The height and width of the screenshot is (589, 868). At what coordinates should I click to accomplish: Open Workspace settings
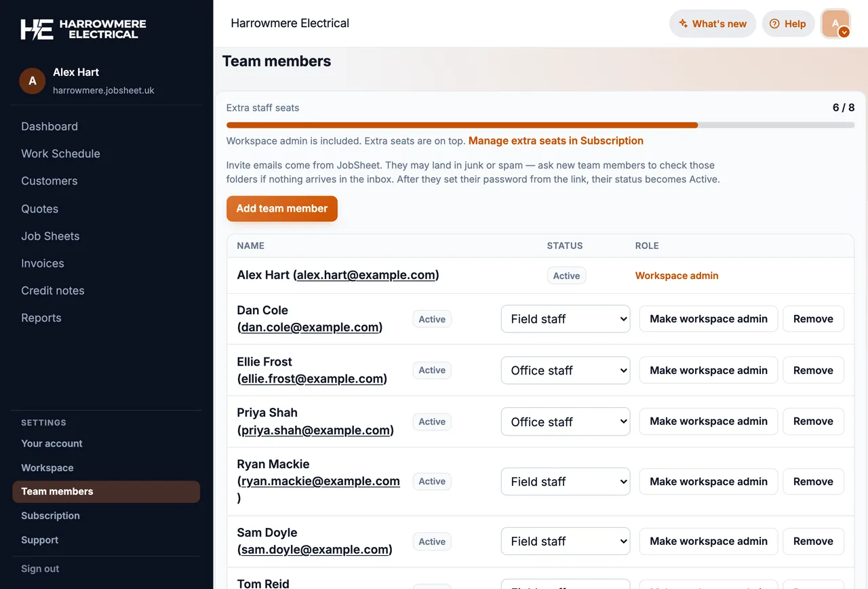pos(47,468)
